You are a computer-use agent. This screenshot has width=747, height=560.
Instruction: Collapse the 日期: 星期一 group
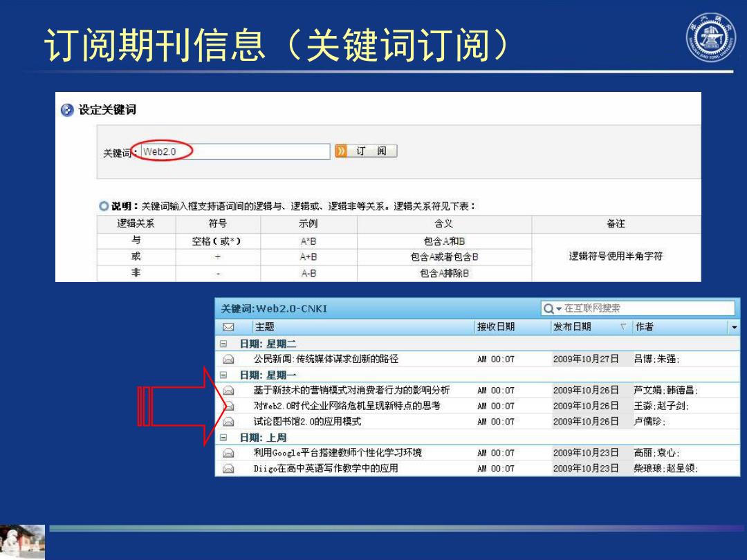point(223,375)
